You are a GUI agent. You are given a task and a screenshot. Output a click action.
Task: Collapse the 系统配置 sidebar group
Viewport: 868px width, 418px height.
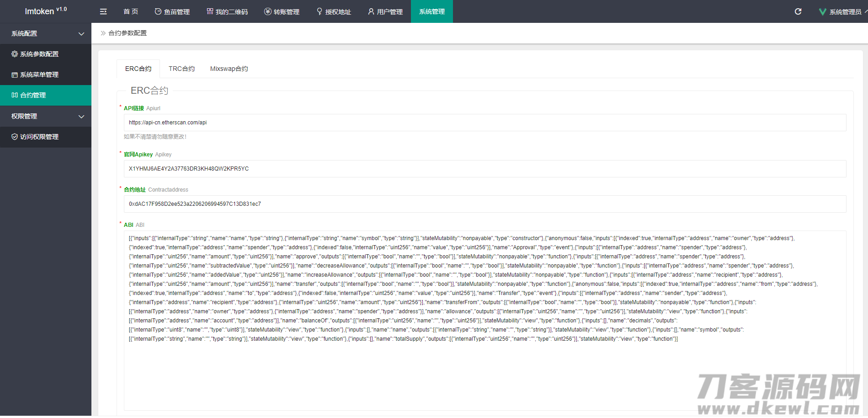point(81,34)
